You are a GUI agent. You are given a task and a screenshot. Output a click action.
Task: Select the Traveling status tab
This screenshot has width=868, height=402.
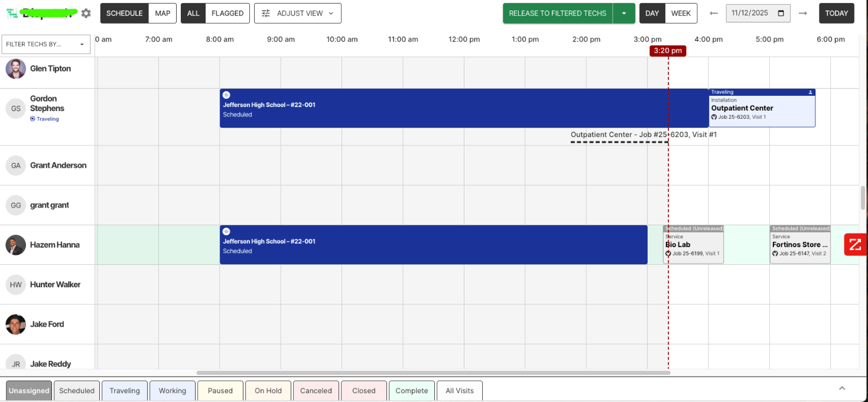125,391
